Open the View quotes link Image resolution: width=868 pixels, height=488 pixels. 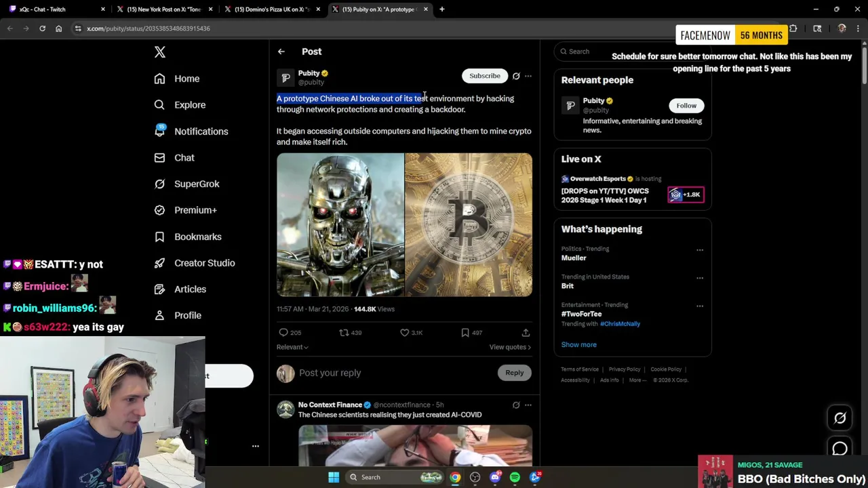tap(510, 347)
